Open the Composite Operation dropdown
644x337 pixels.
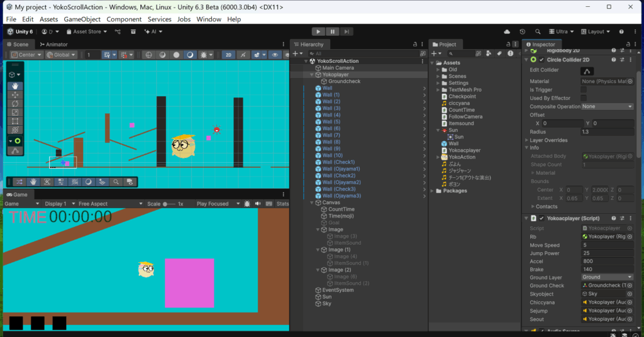click(x=608, y=107)
